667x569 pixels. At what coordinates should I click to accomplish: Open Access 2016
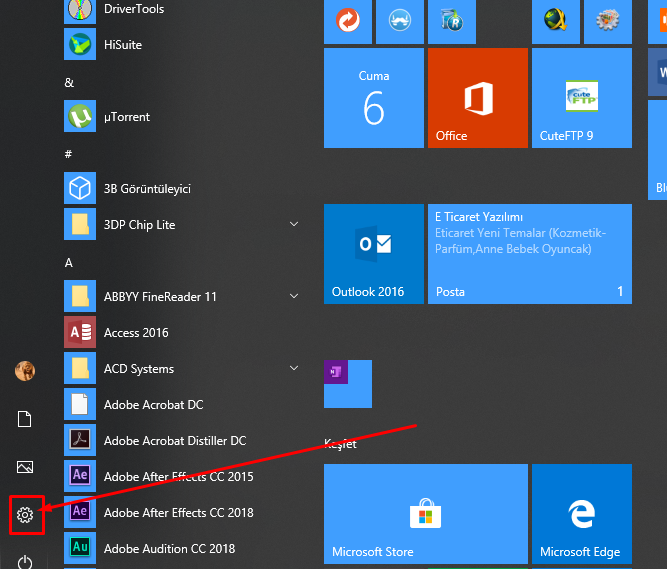tap(181, 333)
